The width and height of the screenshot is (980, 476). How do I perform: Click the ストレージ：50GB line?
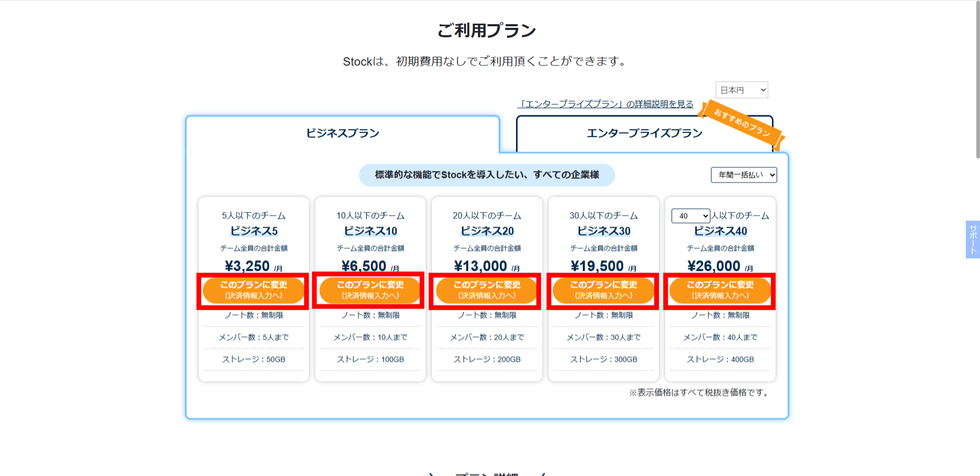click(x=254, y=359)
